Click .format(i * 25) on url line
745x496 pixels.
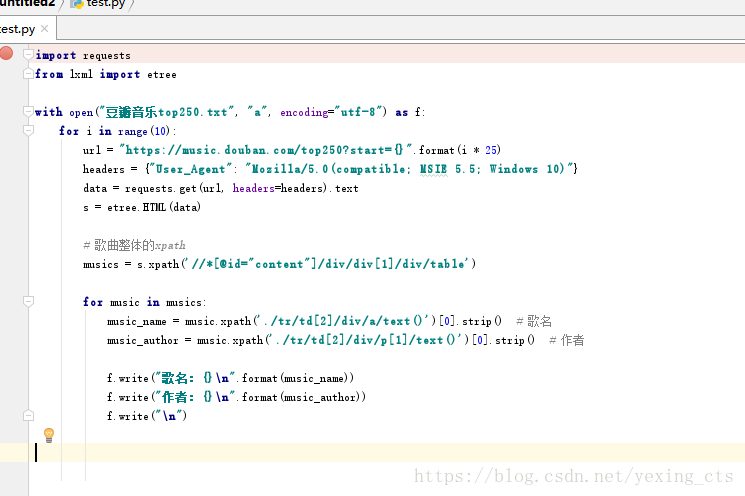(x=457, y=150)
